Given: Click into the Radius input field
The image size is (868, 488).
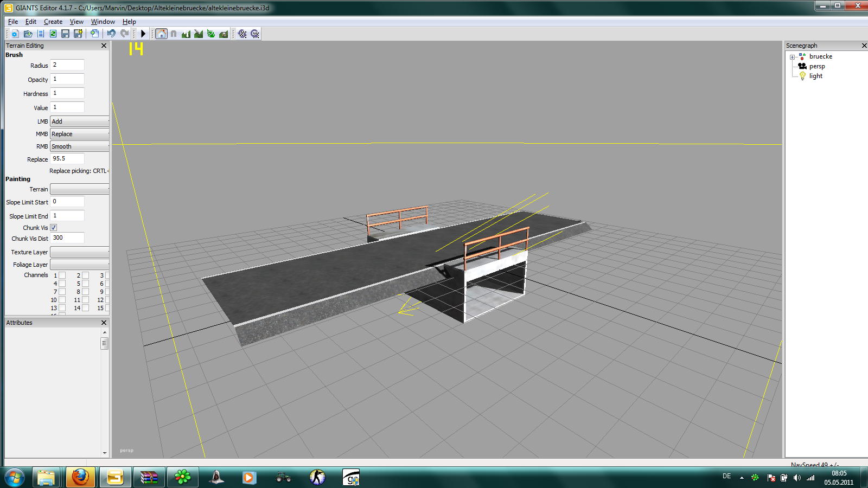Looking at the screenshot, I should point(67,65).
